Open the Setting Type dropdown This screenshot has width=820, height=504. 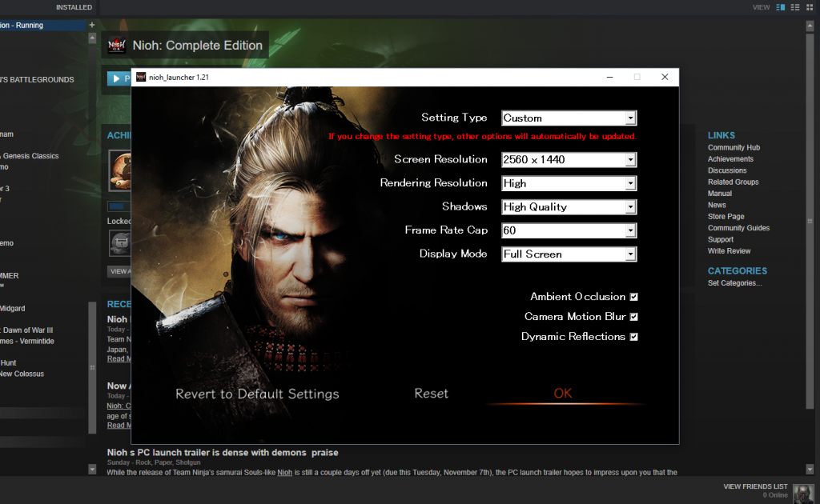click(x=569, y=118)
